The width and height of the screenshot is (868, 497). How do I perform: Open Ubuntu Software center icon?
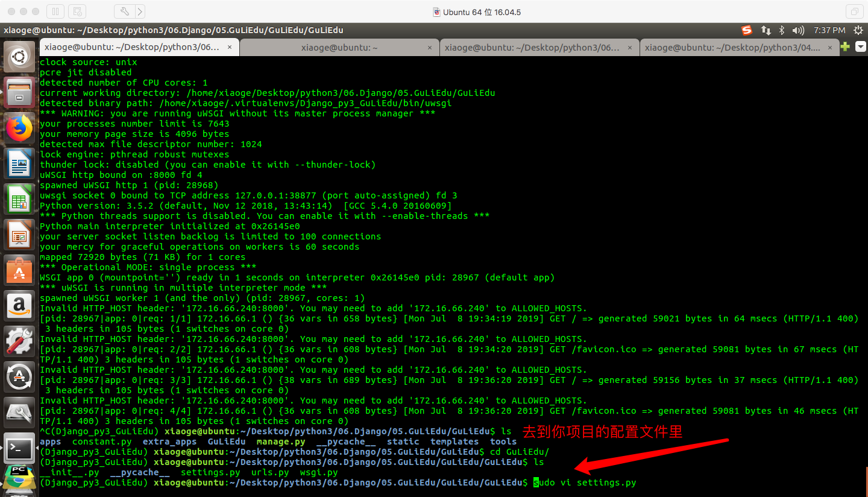click(19, 270)
